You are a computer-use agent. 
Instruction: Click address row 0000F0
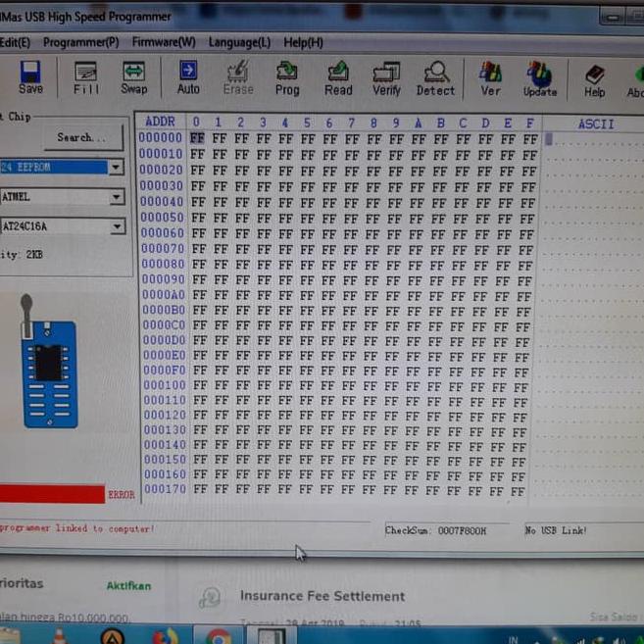pyautogui.click(x=165, y=371)
